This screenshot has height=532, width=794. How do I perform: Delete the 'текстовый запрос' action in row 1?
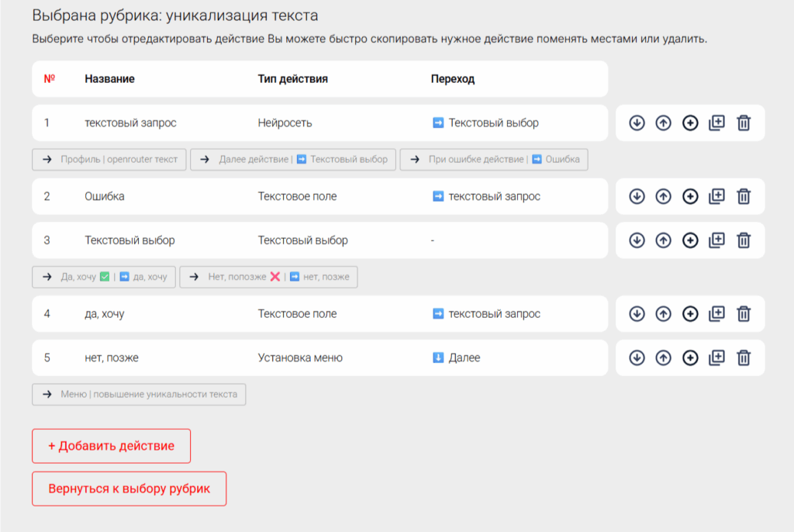coord(743,123)
